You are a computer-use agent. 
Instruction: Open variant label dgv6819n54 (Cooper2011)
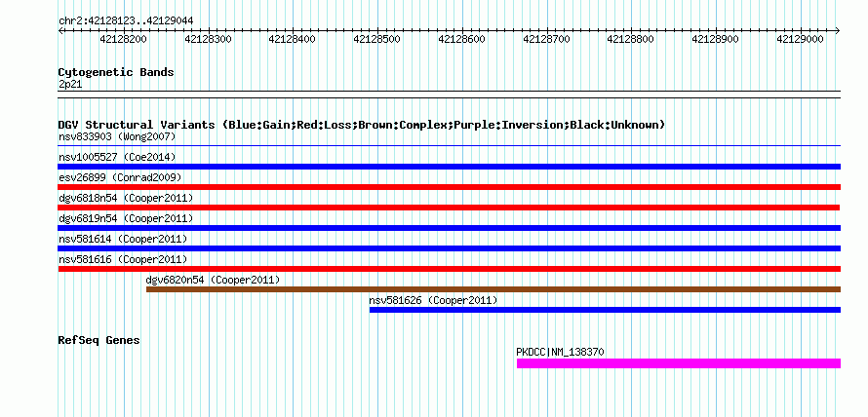tap(126, 218)
